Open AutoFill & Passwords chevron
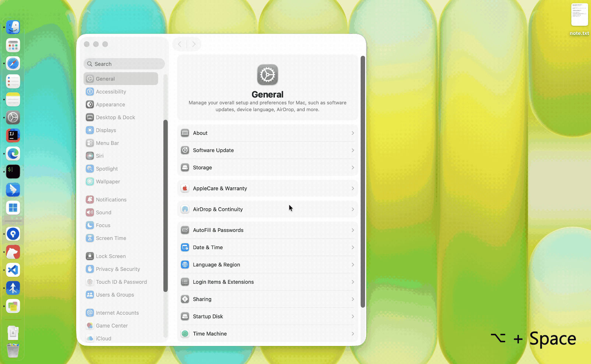 coord(353,230)
